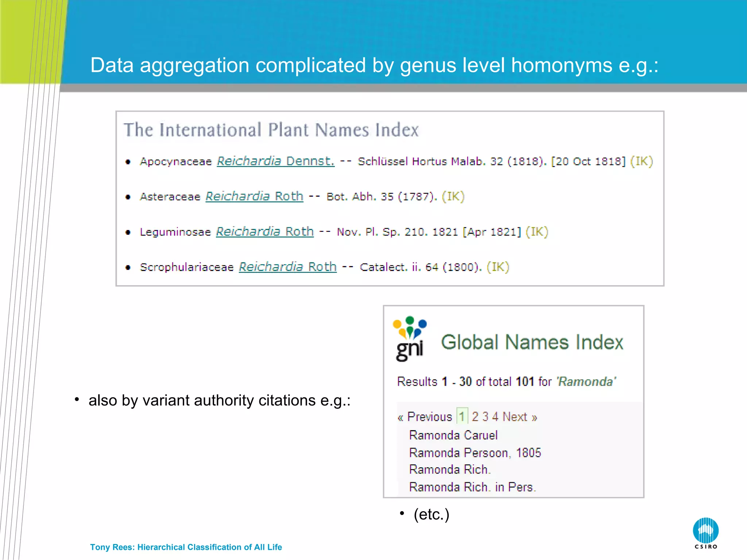Select the 'Ramonda Rich. in Pers.' result

click(473, 487)
